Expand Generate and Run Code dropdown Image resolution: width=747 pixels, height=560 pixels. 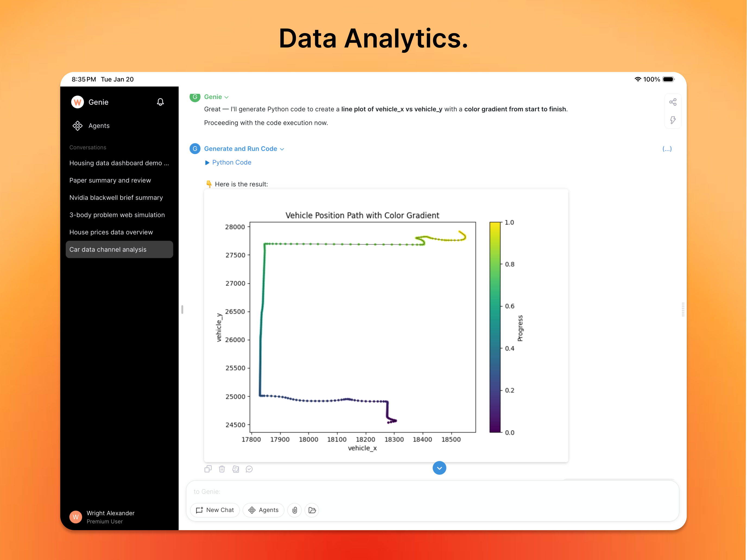coord(244,149)
